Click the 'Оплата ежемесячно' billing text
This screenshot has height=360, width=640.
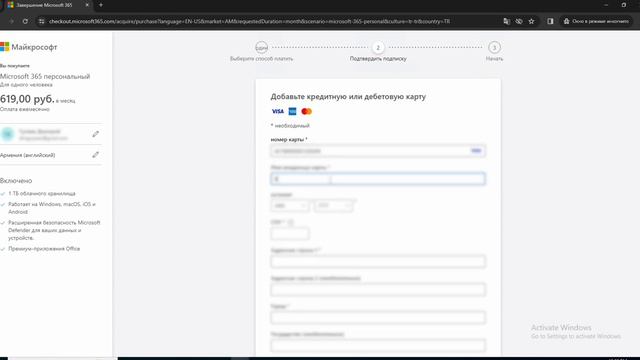coord(24,109)
